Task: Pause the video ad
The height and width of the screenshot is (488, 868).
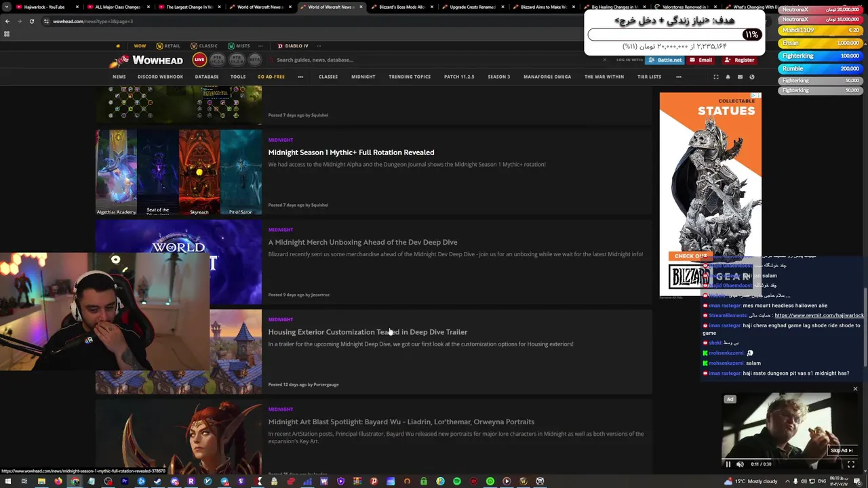Action: tap(728, 464)
